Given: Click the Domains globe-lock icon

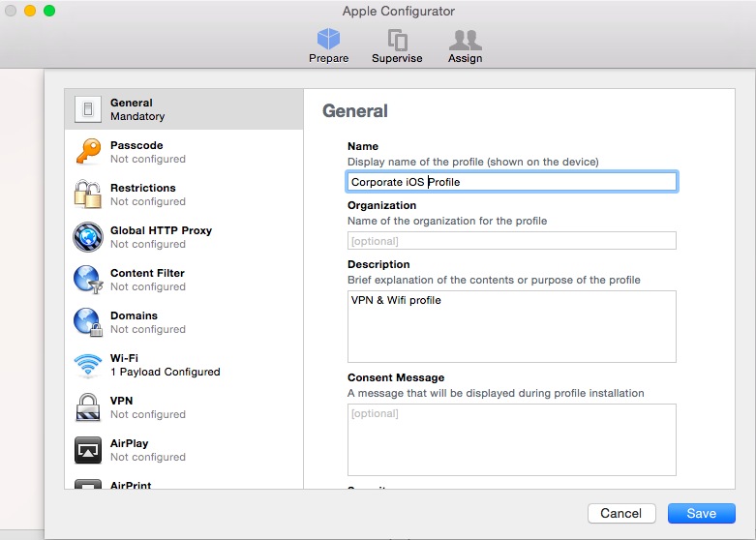Looking at the screenshot, I should pyautogui.click(x=88, y=322).
